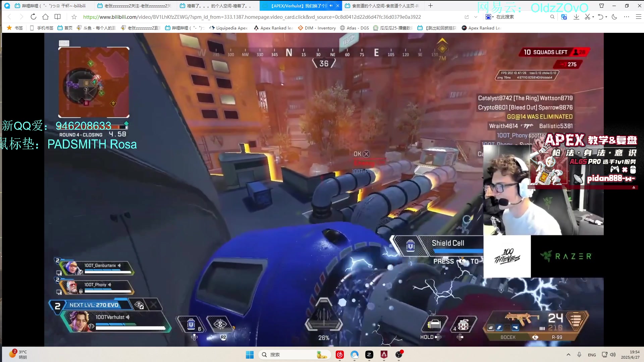Open the blue browser taskbar icon
This screenshot has width=644, height=362.
coord(355,355)
